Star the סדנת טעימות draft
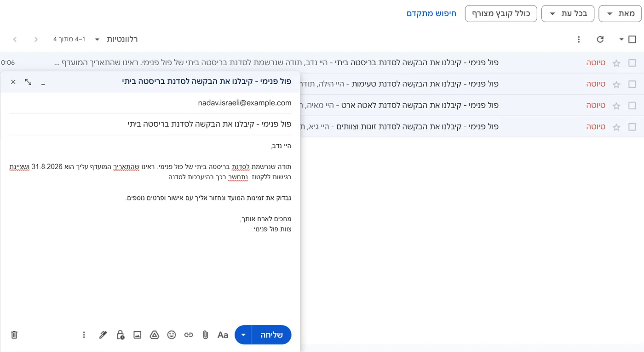The width and height of the screenshot is (644, 352). pos(616,84)
